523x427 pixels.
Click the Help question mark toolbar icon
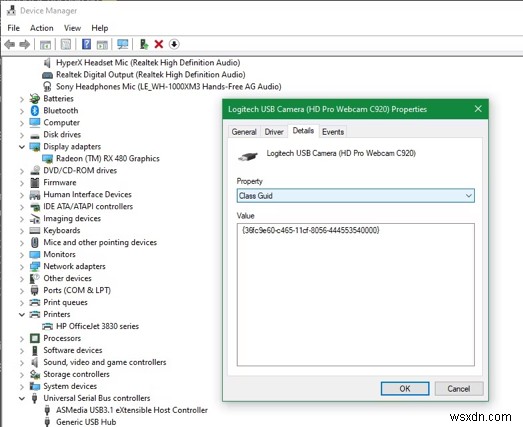(x=86, y=44)
